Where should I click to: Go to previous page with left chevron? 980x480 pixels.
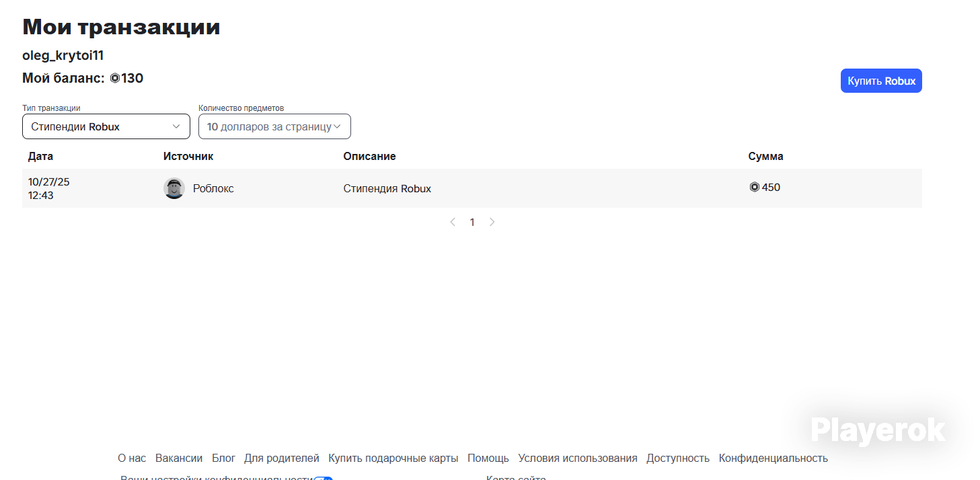[453, 222]
